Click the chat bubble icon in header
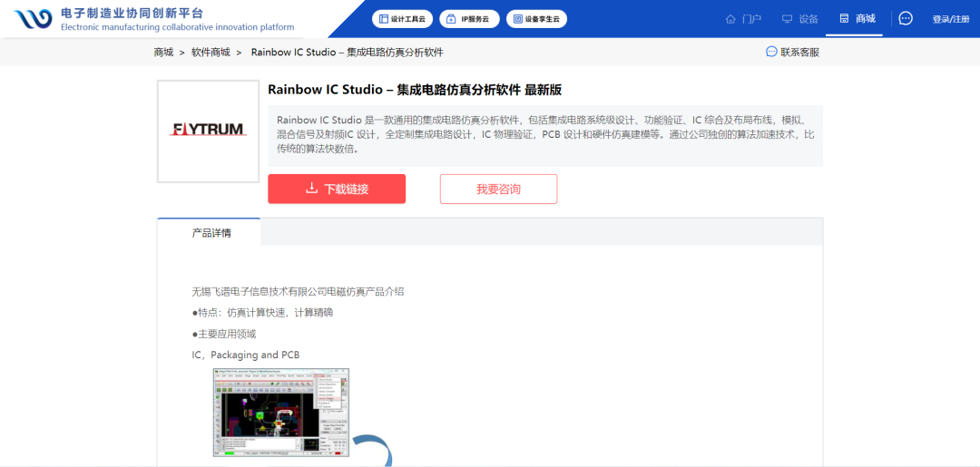980x467 pixels. [905, 19]
